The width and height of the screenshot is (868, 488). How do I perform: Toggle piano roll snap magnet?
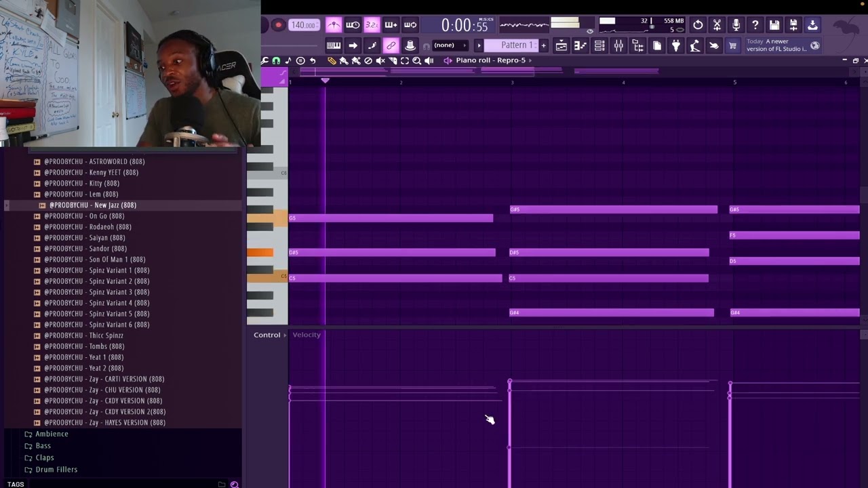coord(276,60)
